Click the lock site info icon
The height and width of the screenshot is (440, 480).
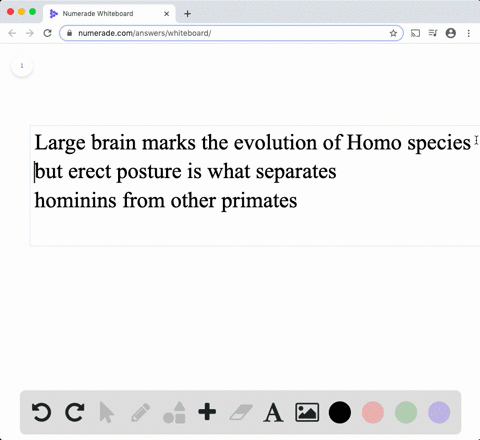click(69, 33)
